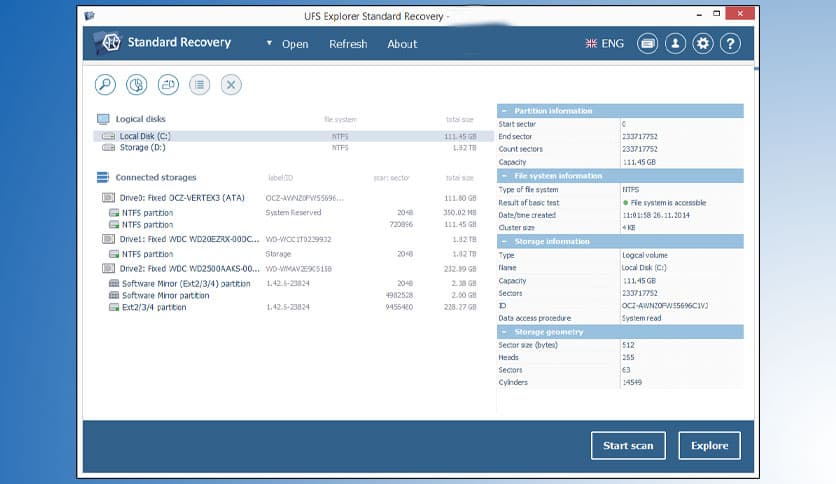Click the Refresh menu item

pyautogui.click(x=348, y=44)
